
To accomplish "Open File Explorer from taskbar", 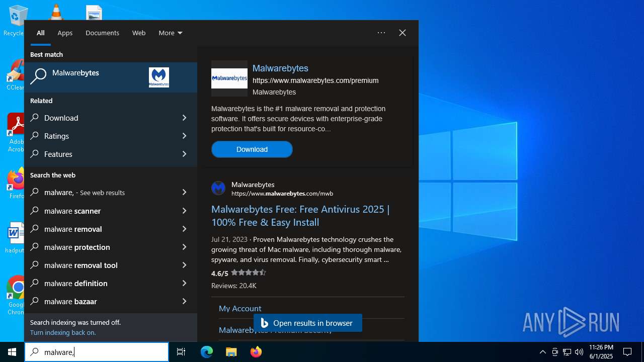I will click(x=231, y=352).
